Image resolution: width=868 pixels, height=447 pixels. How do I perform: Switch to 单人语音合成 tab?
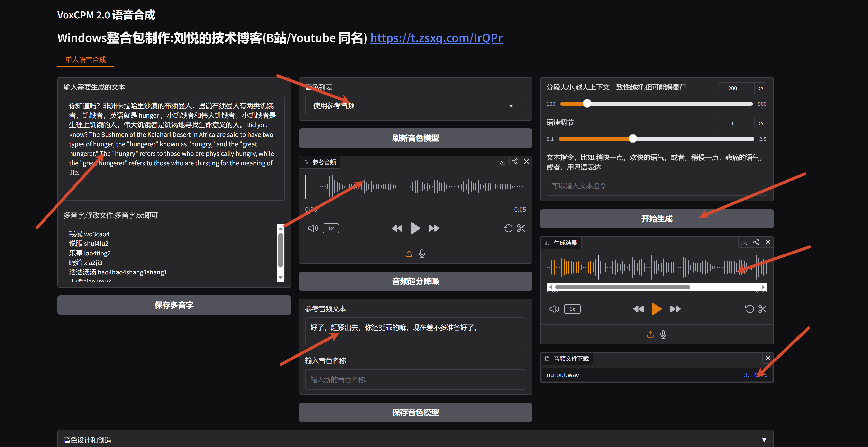tap(86, 60)
